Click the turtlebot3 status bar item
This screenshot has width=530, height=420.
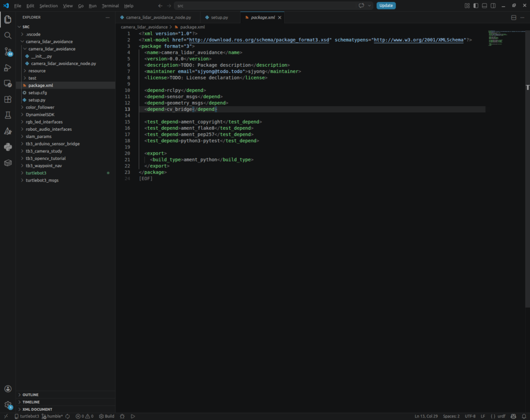(x=27, y=416)
